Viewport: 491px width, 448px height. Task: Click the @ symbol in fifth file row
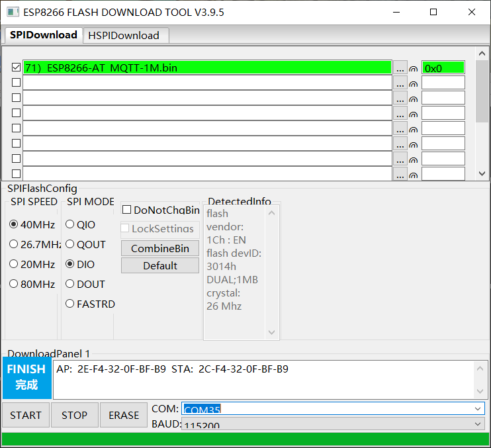(x=414, y=130)
